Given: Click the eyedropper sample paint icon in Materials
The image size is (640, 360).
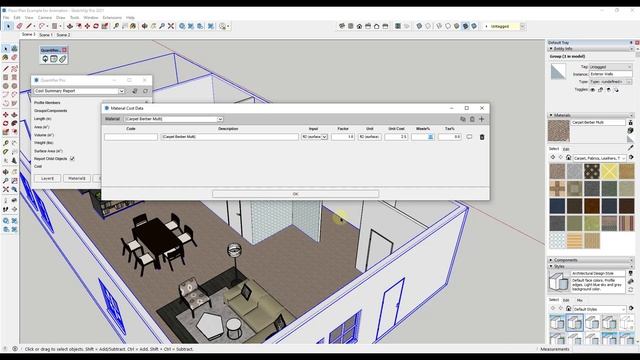Looking at the screenshot, I should pyautogui.click(x=631, y=148).
